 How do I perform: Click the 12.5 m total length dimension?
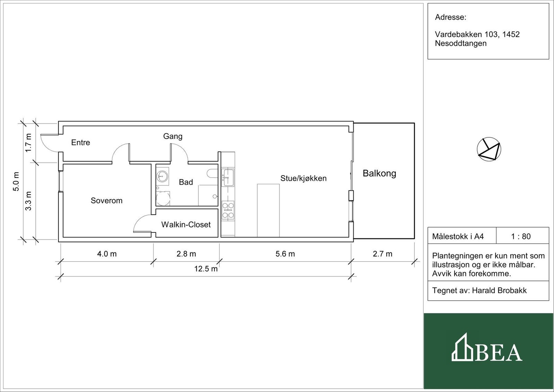(206, 269)
